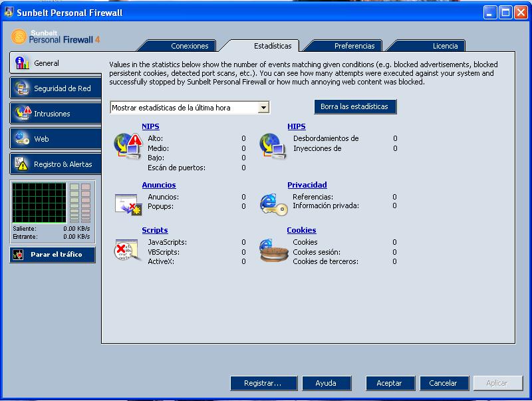532x401 pixels.
Task: Open Seguridad de Red section
Action: (x=56, y=88)
